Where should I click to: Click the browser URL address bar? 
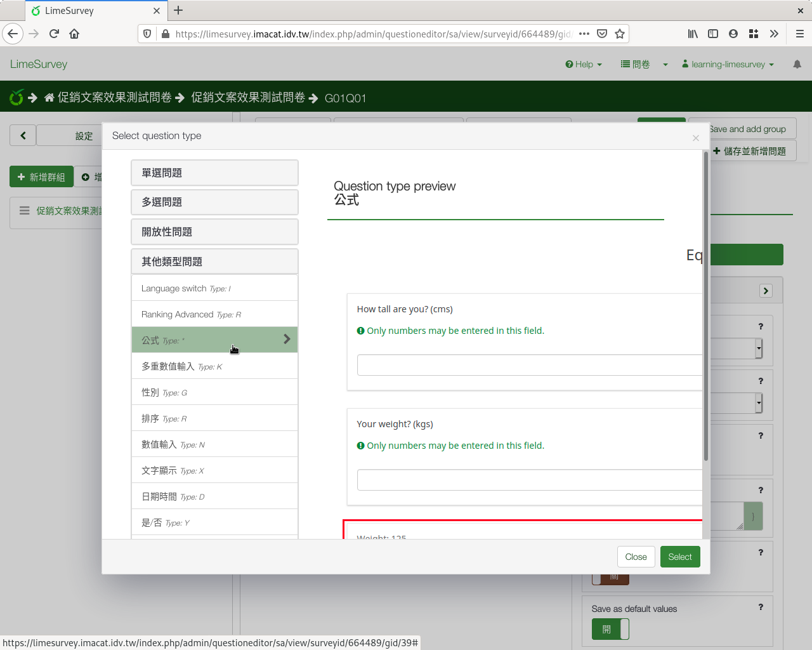373,34
